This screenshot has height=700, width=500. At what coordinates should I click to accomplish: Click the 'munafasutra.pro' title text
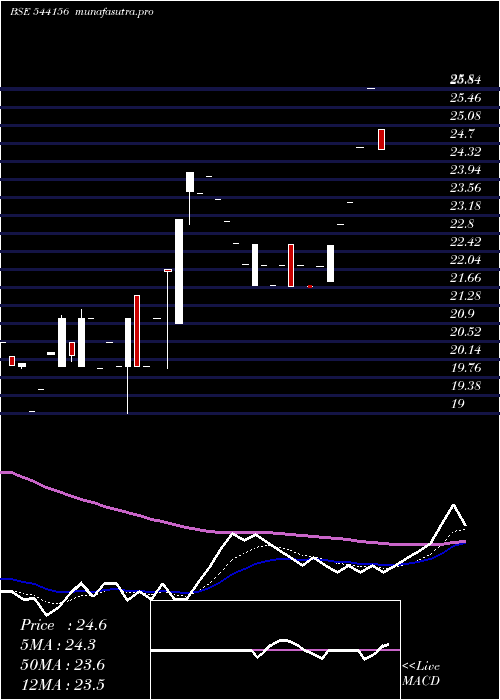pos(115,12)
